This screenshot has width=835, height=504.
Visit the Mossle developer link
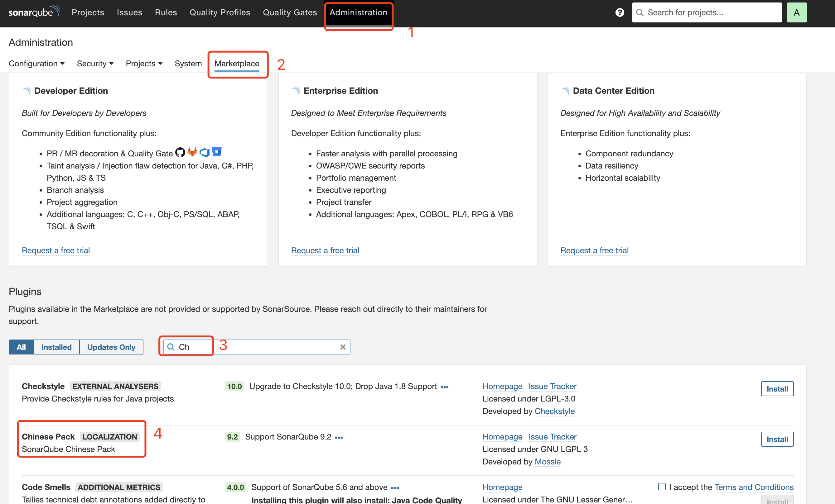point(548,461)
